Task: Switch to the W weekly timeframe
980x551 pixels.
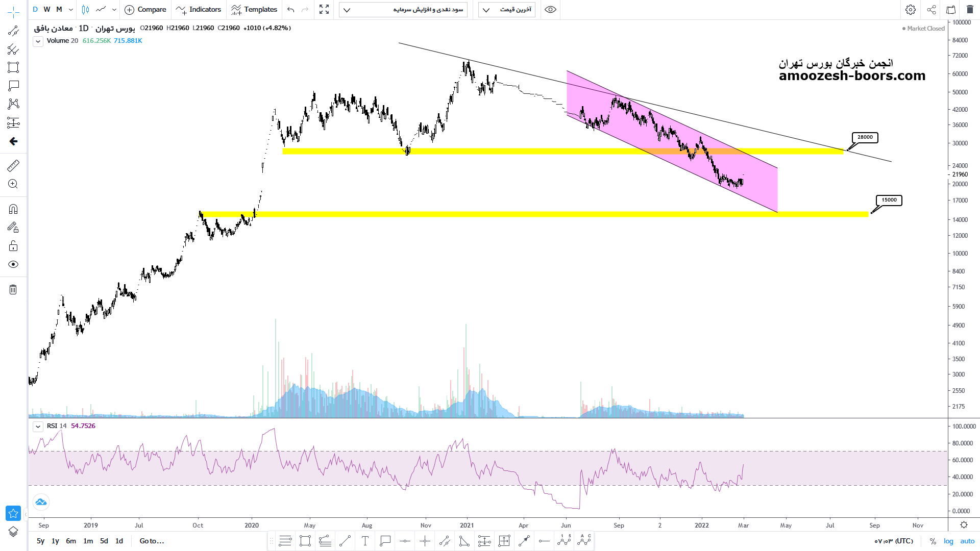Action: (x=47, y=10)
